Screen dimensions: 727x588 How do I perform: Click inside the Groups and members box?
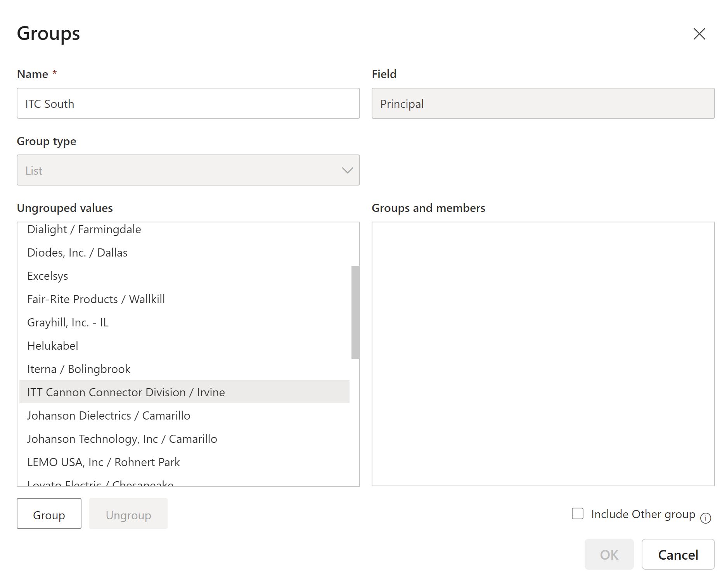(543, 354)
